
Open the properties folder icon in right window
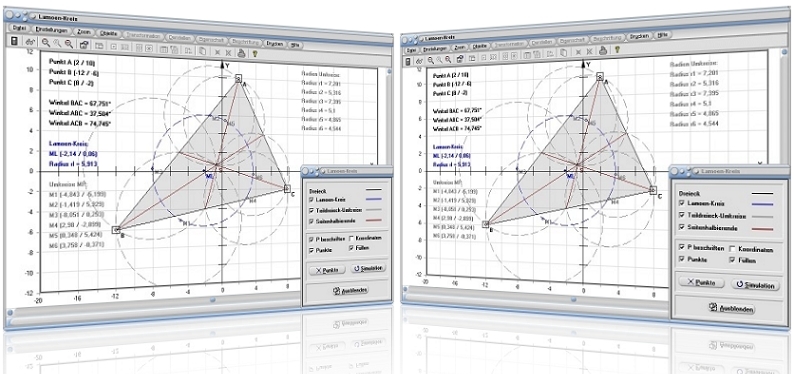[461, 58]
